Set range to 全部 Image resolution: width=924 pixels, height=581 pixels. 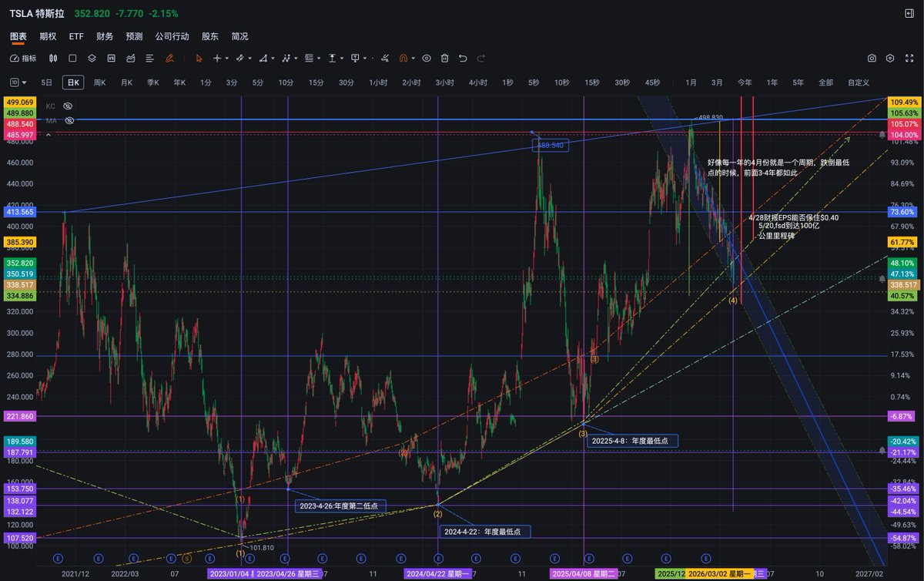(x=825, y=82)
